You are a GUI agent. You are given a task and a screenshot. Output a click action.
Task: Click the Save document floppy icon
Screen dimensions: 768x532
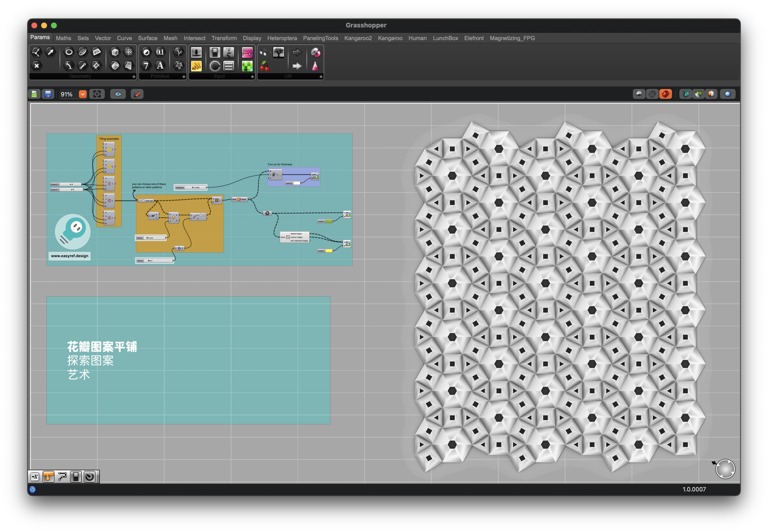click(48, 94)
